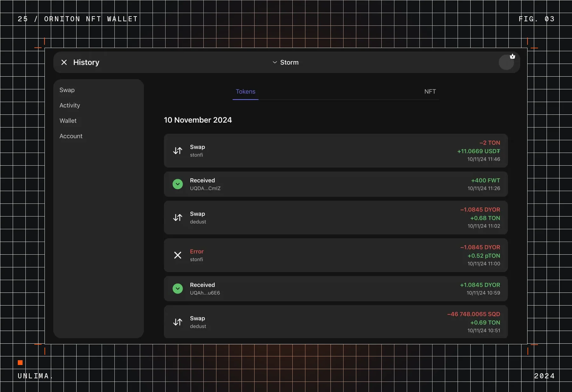Image resolution: width=572 pixels, height=392 pixels.
Task: Click the address UQAh...u6E6
Action: (x=205, y=293)
